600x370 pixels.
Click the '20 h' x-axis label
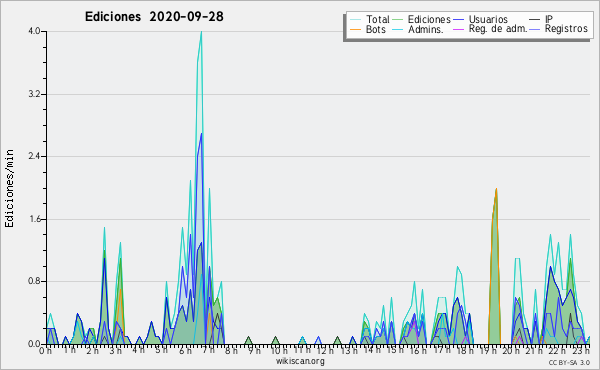tap(511, 351)
